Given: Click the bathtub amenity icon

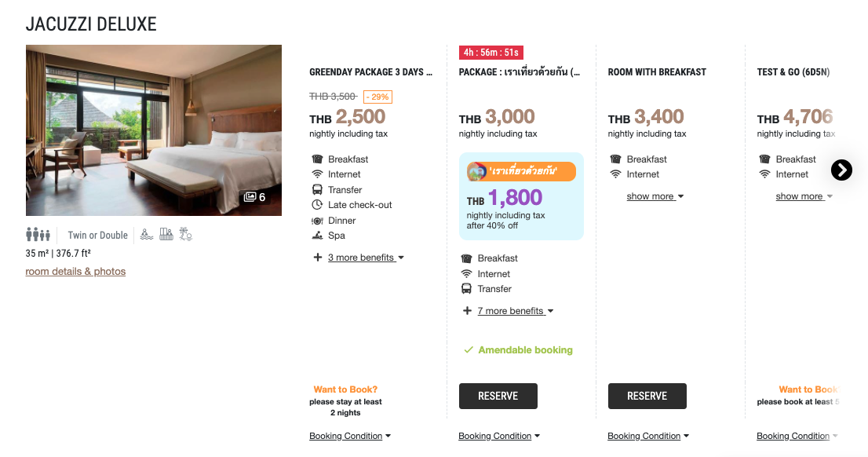Looking at the screenshot, I should point(166,234).
